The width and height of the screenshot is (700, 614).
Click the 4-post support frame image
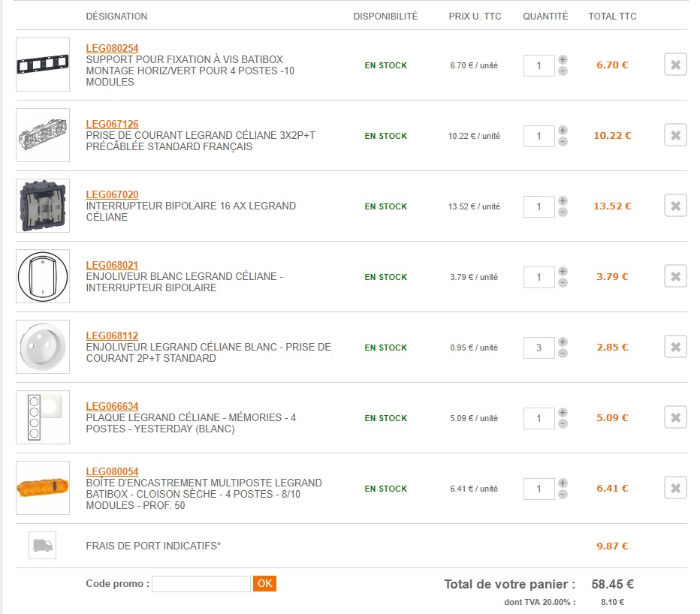click(43, 65)
